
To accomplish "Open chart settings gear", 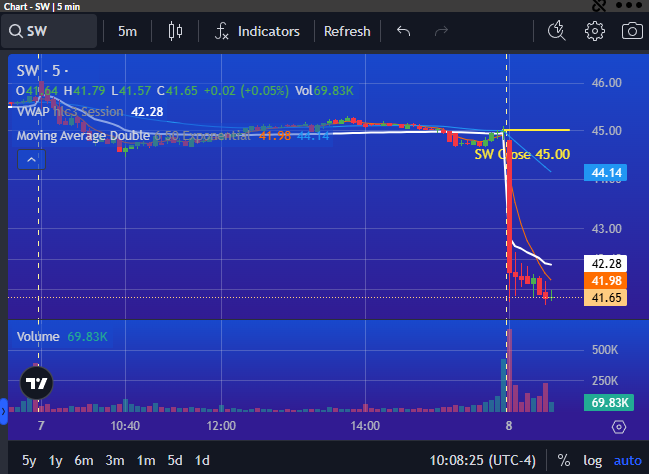I will [594, 31].
